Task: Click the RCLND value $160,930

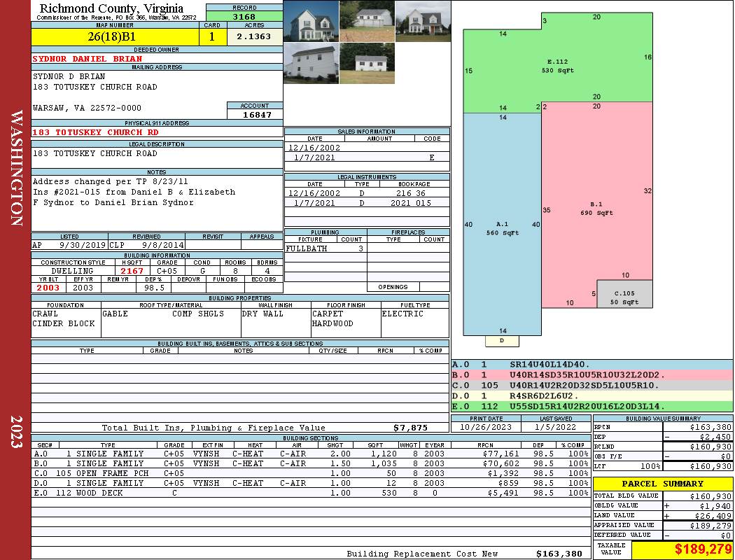Action: pyautogui.click(x=710, y=447)
